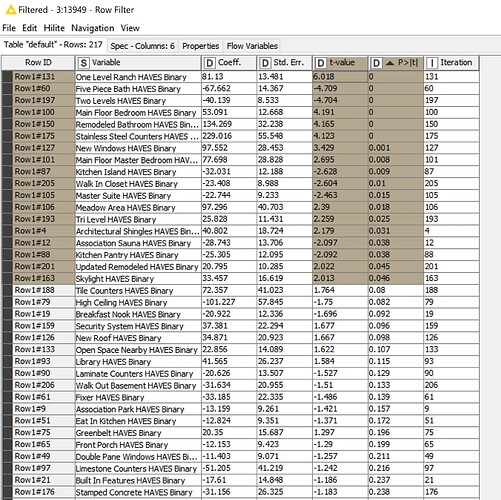Sort by the Iteration column header

(x=451, y=63)
